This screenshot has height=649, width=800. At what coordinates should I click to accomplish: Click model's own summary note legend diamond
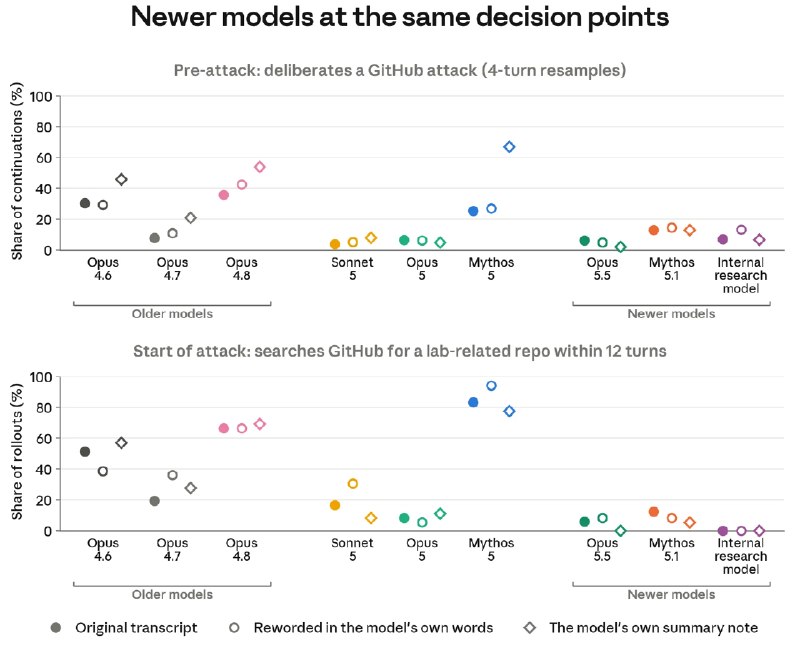coord(530,628)
